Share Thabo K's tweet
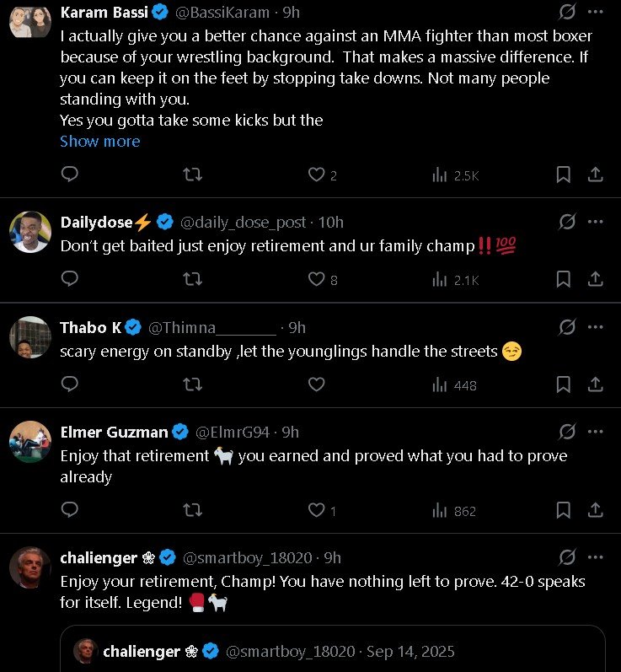 click(595, 384)
